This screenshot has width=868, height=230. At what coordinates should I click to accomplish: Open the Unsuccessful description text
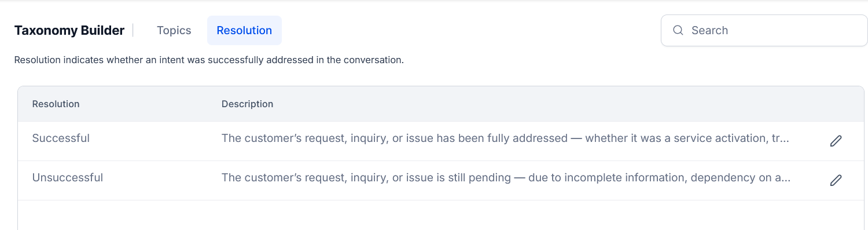point(506,178)
